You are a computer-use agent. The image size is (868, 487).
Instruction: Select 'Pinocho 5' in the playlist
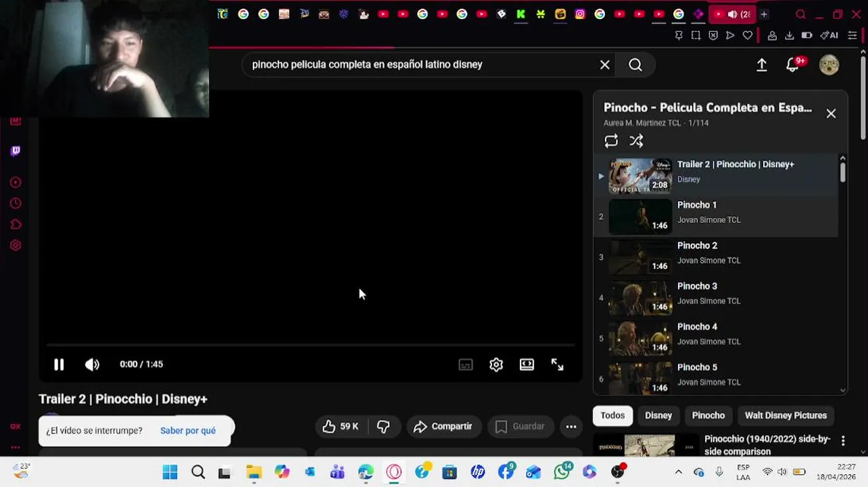pyautogui.click(x=716, y=377)
